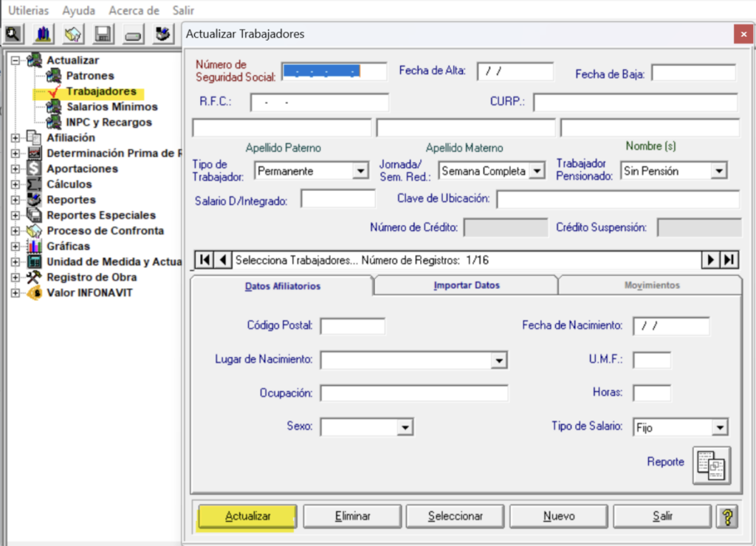Click the Reportes Especiales icon
This screenshot has width=756, height=546.
coord(34,215)
